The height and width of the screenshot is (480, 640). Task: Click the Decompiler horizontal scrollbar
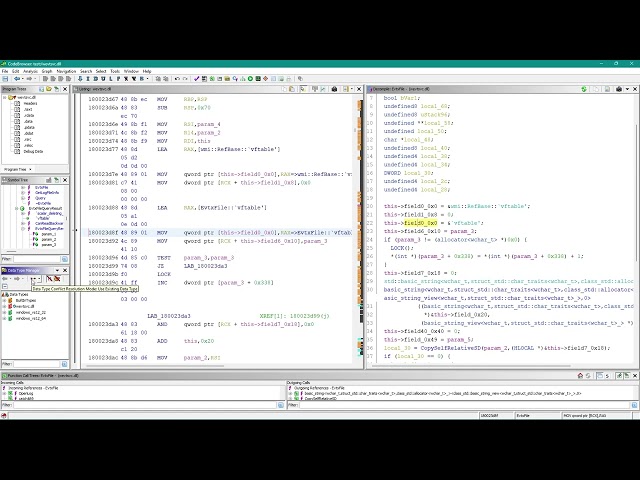[x=469, y=366]
